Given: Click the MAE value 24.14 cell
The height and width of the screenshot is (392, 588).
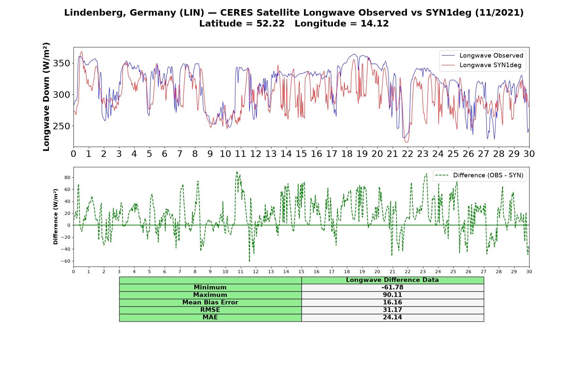Looking at the screenshot, I should tap(393, 318).
